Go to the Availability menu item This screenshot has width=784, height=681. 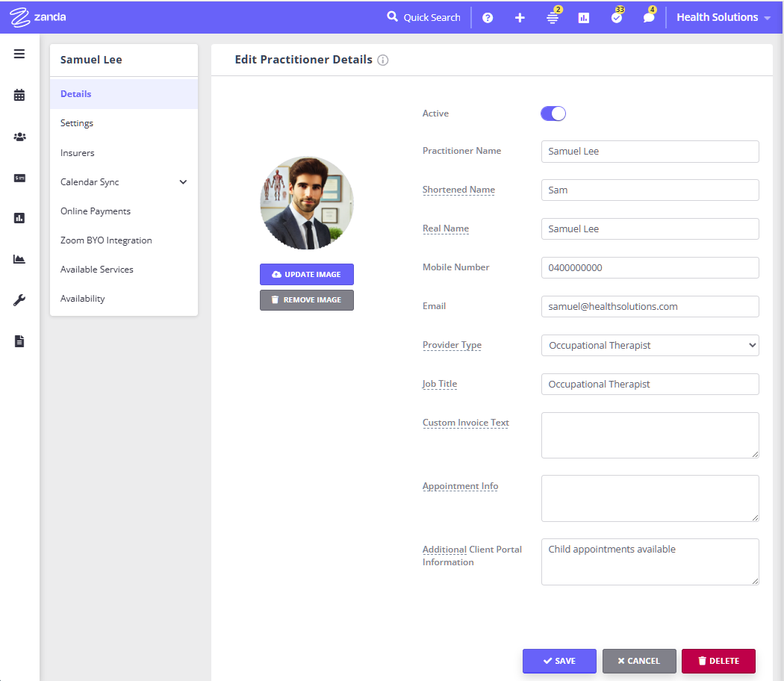[x=83, y=299]
